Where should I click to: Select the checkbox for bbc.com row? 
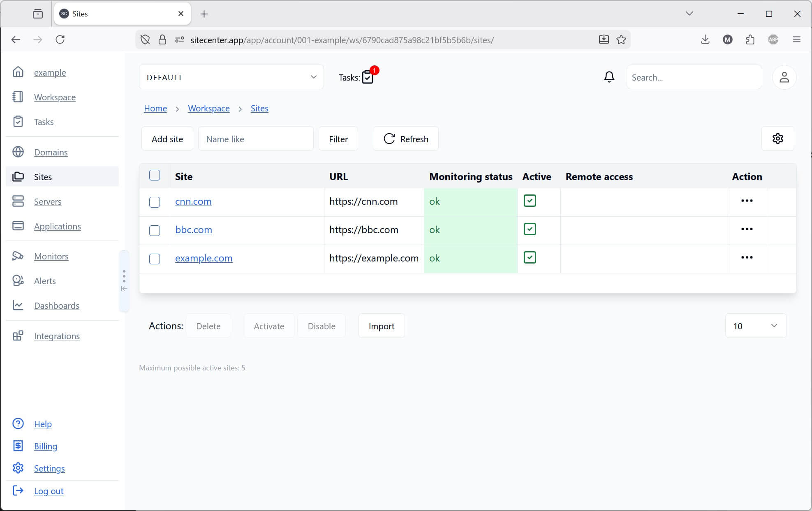coord(155,231)
